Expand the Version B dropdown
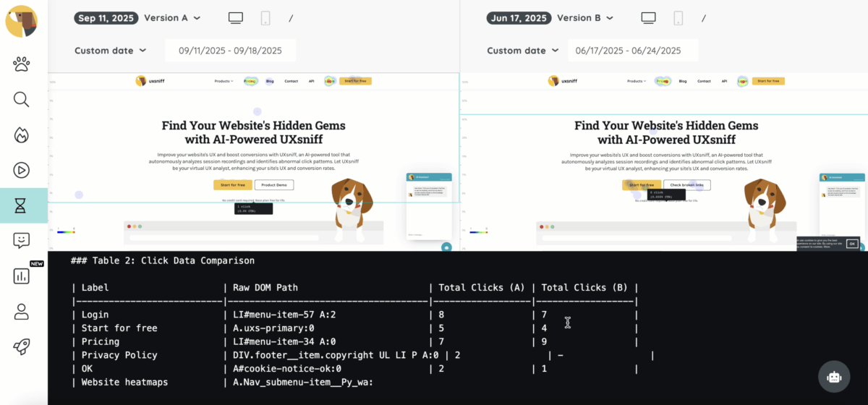Screen dimensions: 868x405 pyautogui.click(x=585, y=18)
